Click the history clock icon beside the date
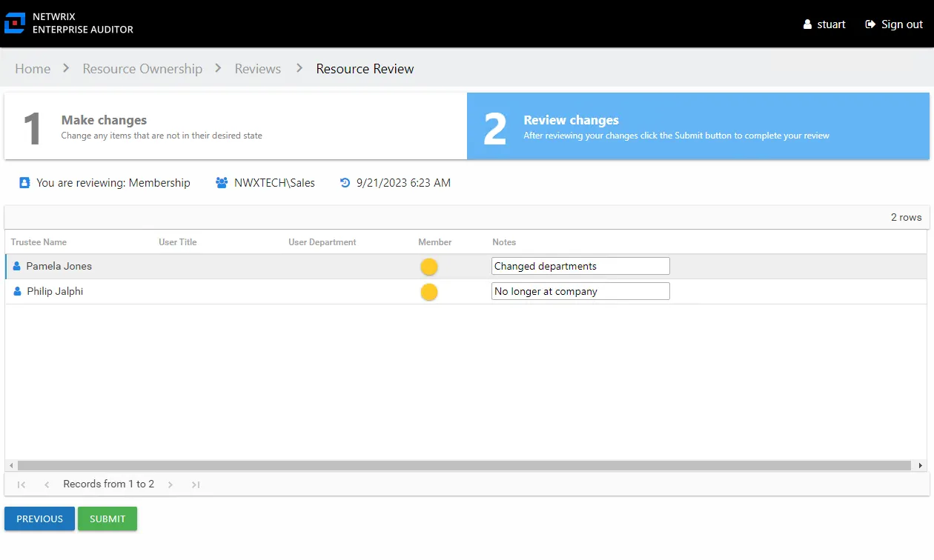This screenshot has width=934, height=560. pyautogui.click(x=345, y=182)
